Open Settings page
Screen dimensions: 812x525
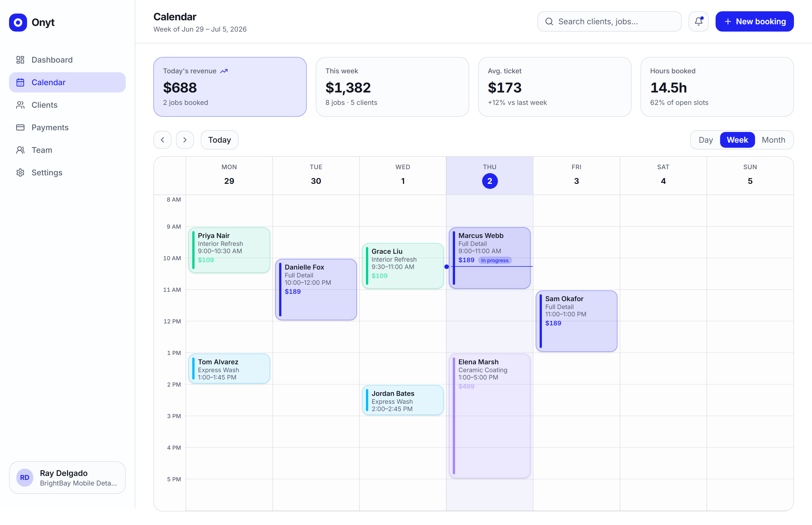(x=67, y=173)
